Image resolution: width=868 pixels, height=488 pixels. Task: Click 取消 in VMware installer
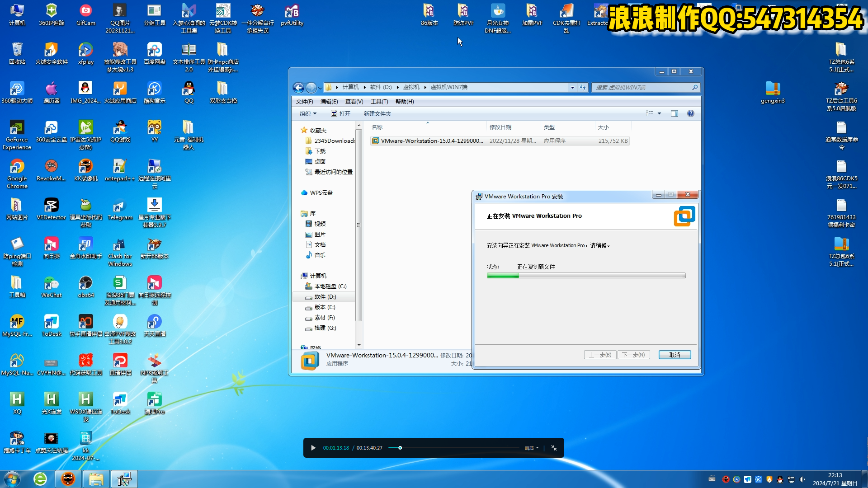(x=675, y=355)
